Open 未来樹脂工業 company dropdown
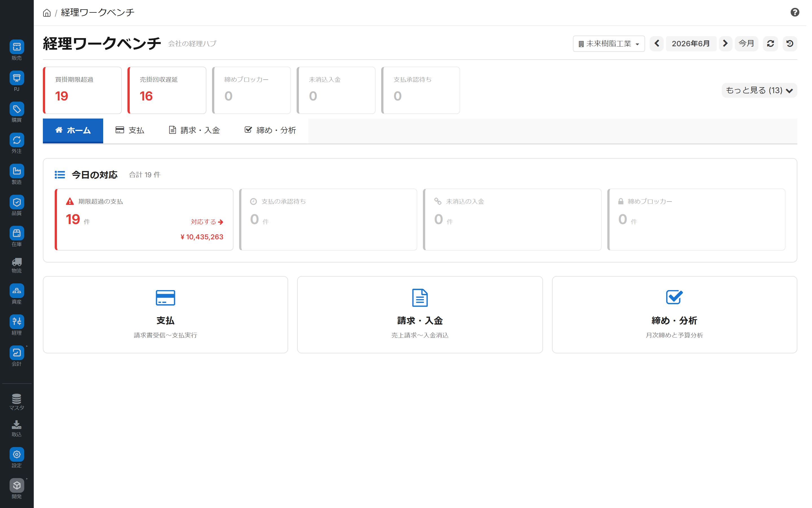Viewport: 812px width, 508px height. 609,44
